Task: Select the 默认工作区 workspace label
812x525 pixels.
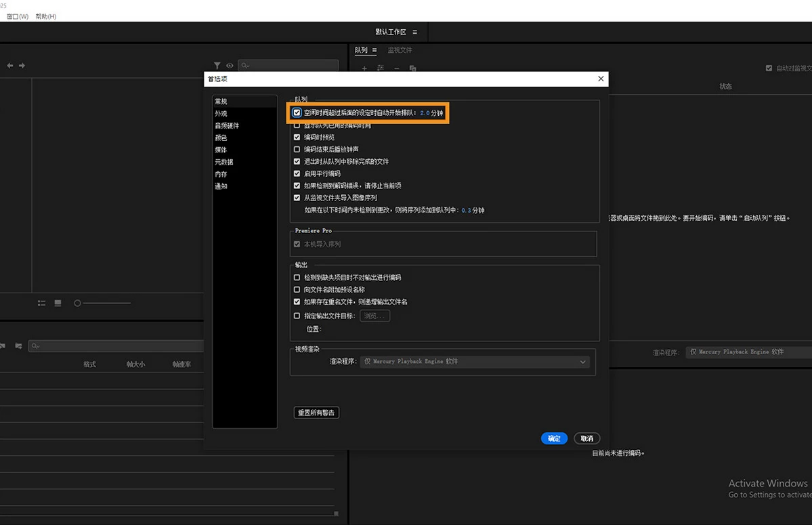Action: tap(391, 32)
